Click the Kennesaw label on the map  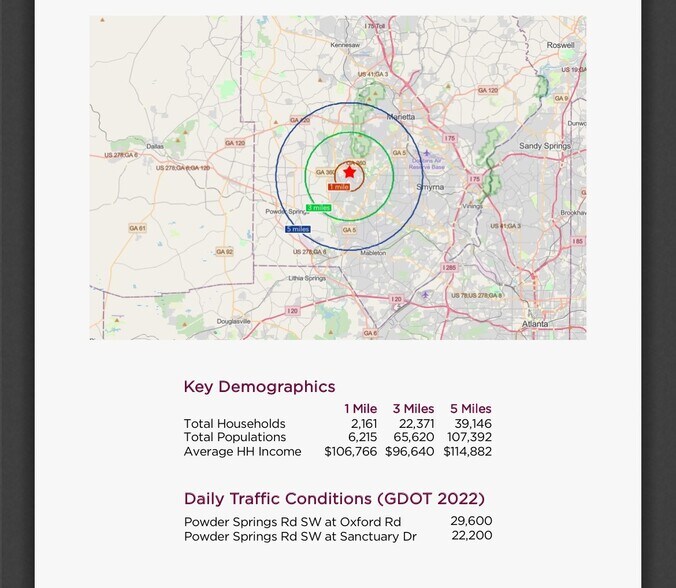coord(345,45)
